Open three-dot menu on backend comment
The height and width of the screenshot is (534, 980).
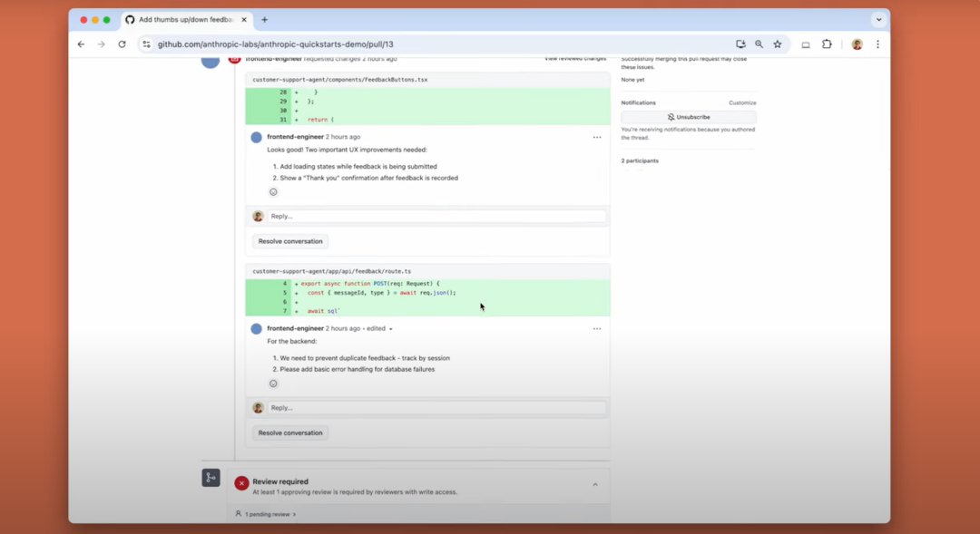click(597, 329)
